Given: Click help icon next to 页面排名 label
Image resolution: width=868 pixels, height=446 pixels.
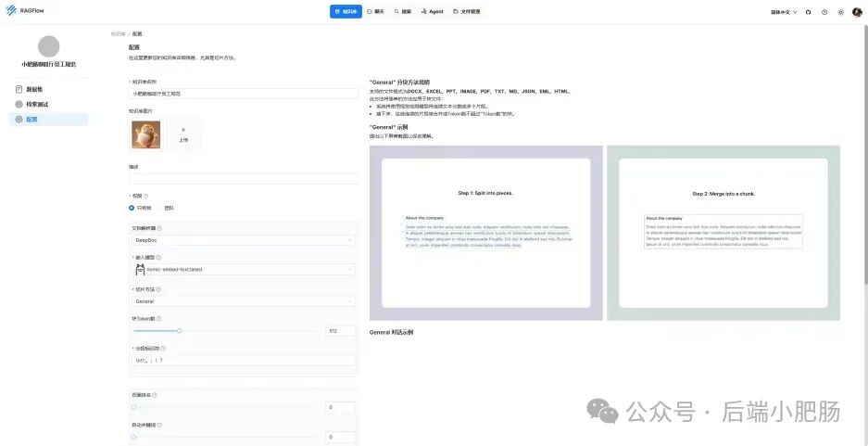Looking at the screenshot, I should tap(155, 395).
